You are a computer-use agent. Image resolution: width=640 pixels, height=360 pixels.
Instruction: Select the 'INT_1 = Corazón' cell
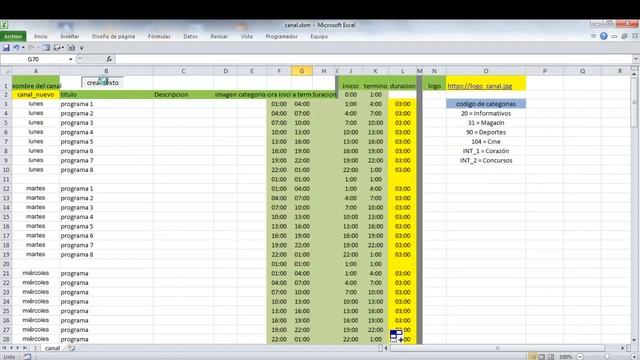pos(486,151)
